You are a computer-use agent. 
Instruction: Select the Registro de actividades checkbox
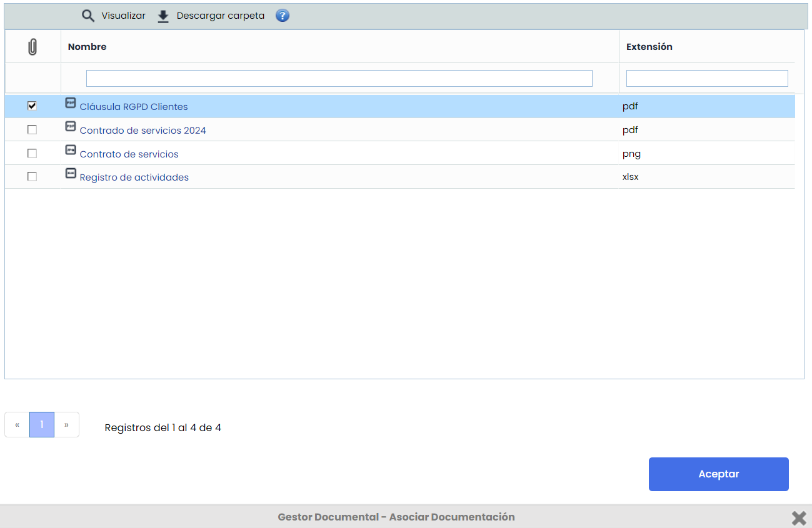tap(33, 177)
